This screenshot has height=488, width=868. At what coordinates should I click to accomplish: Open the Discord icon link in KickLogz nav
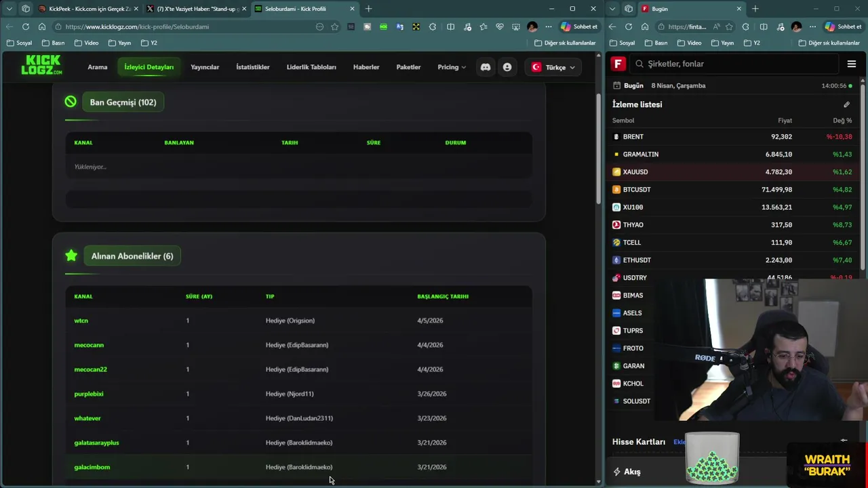[486, 67]
